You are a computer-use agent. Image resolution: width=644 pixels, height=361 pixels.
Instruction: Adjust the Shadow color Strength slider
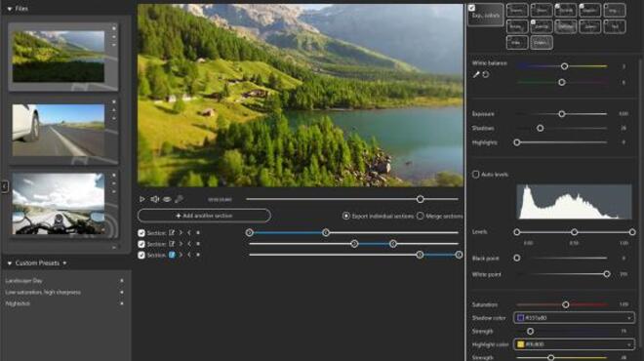point(530,331)
